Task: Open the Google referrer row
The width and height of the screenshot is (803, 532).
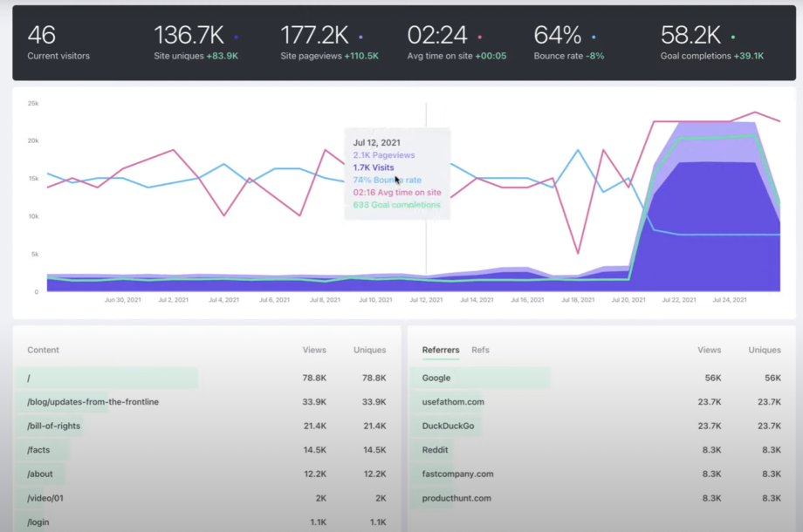Action: point(436,378)
